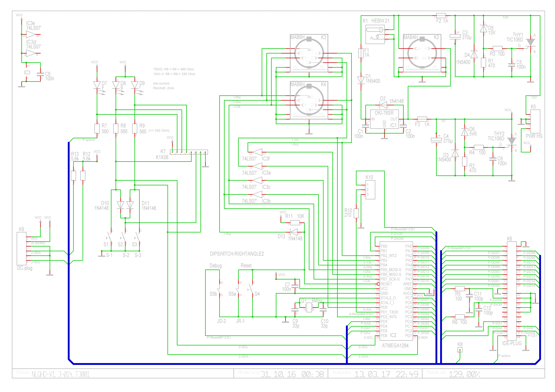555x392 pixels.
Task: Click the R9 560 resistor symbol
Action: [135, 128]
